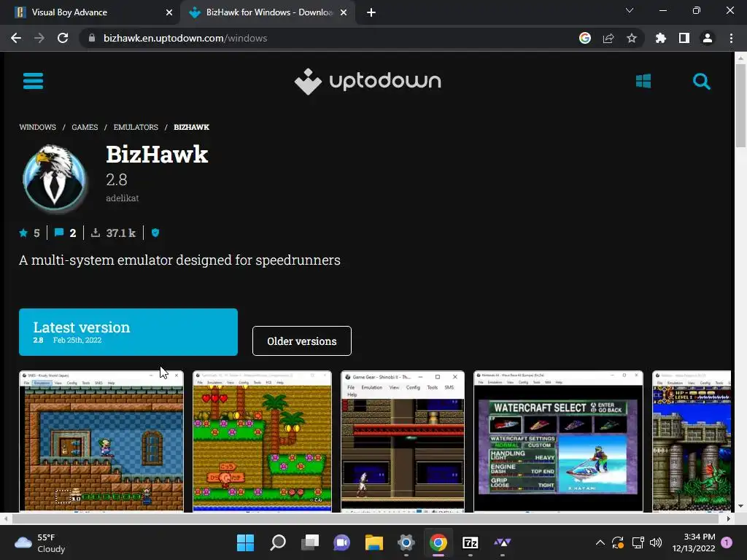Open the Game Gear Shinobi screenshot

[403, 441]
